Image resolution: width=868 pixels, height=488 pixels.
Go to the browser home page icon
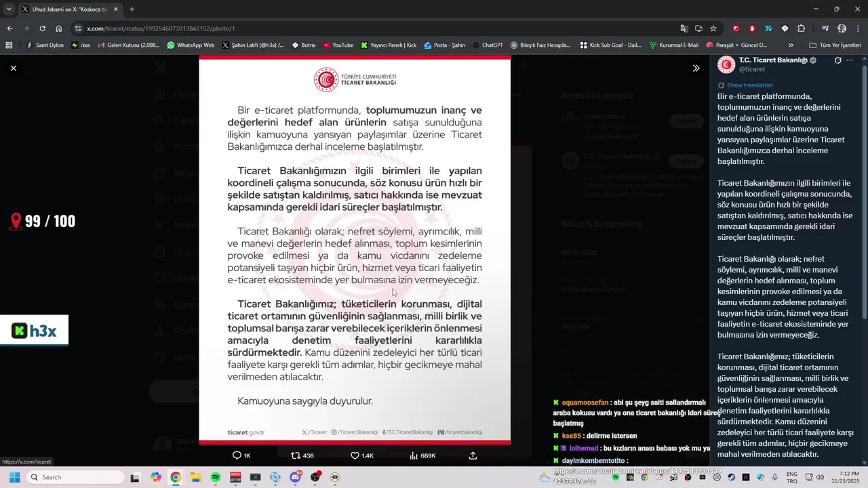point(59,28)
